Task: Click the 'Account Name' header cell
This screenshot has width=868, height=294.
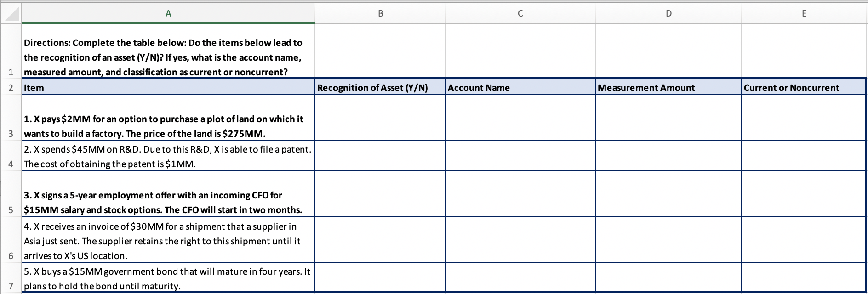Action: 520,87
